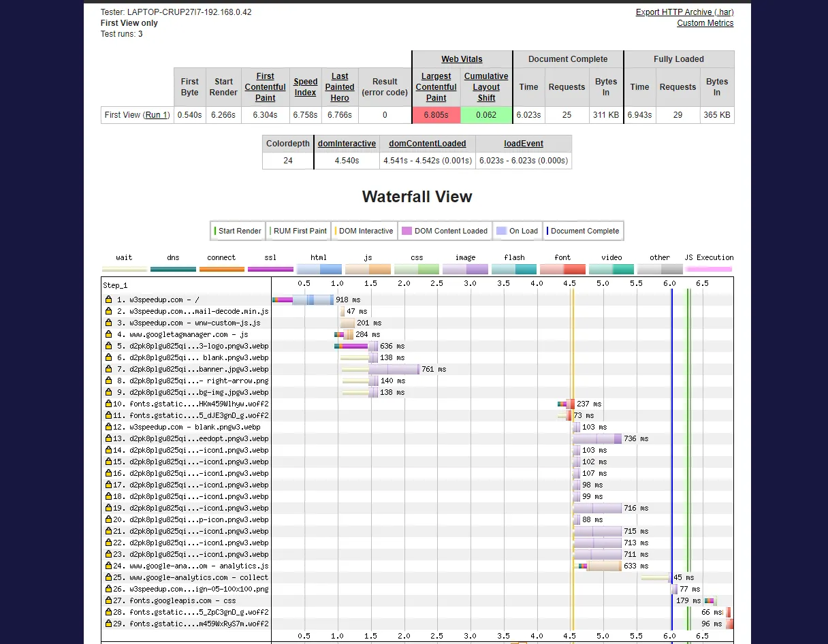Click the Cumulative Layout Shift header link

tap(486, 87)
